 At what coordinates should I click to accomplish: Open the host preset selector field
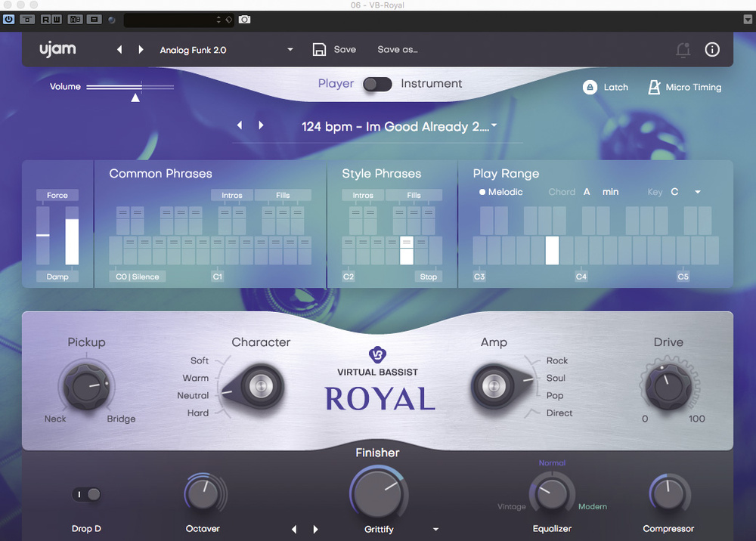[178, 20]
